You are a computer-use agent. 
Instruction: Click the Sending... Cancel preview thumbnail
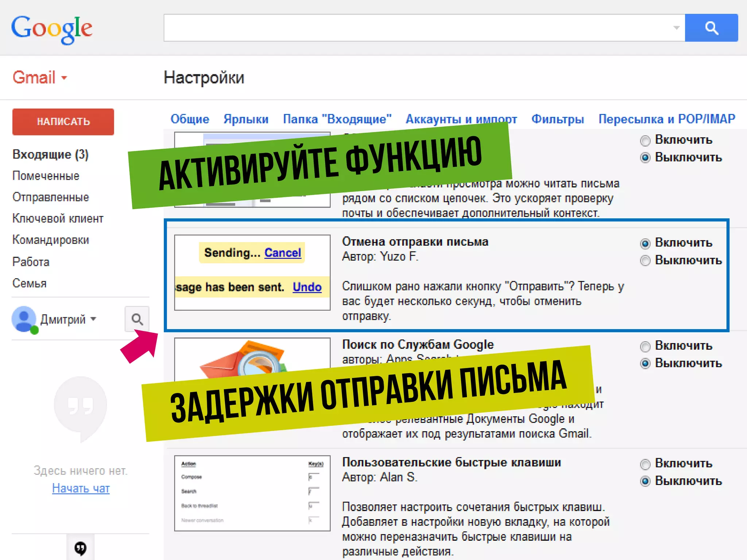tap(252, 272)
